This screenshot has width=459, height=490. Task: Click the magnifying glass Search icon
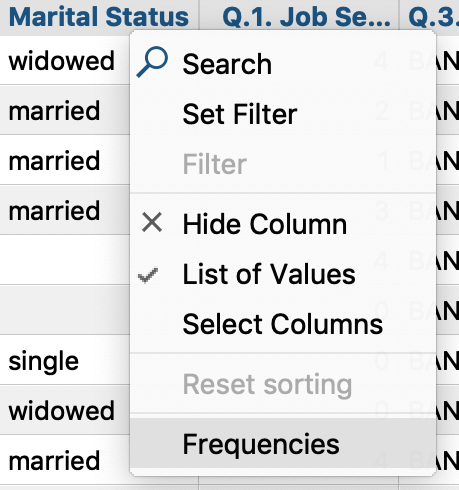152,62
